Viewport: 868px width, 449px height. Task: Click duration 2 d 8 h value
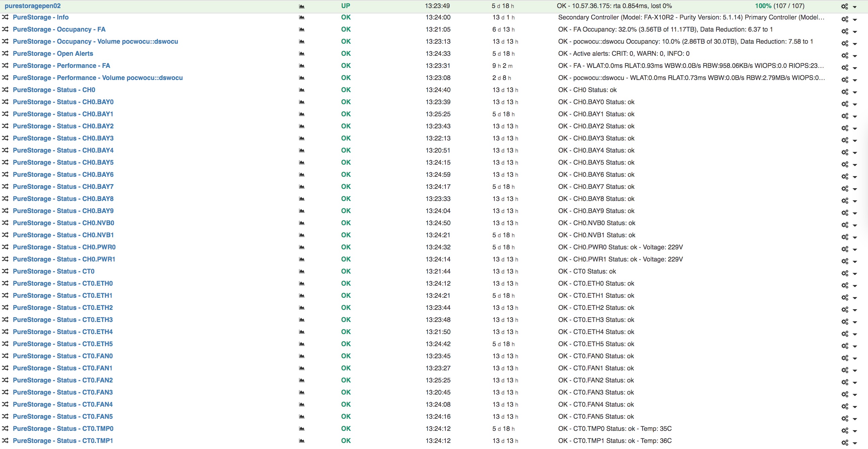click(502, 78)
